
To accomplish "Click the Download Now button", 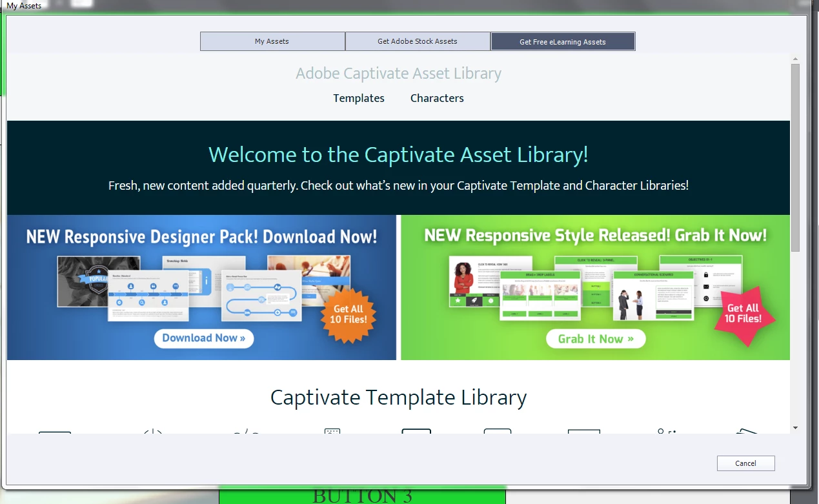I will 204,338.
